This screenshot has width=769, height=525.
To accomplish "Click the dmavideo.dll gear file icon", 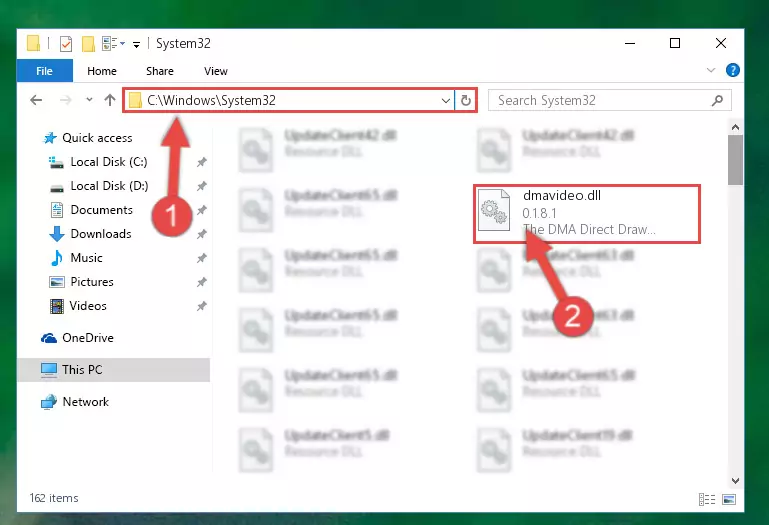I will pyautogui.click(x=493, y=210).
